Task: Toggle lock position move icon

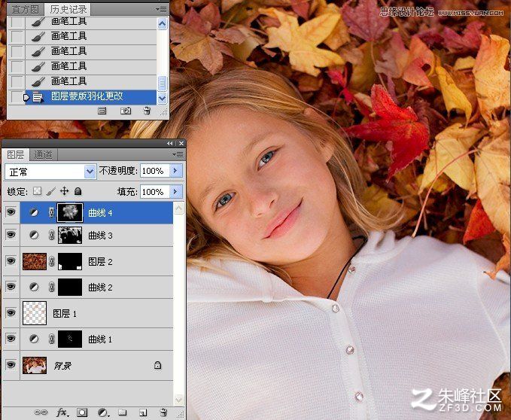Action: (x=65, y=191)
